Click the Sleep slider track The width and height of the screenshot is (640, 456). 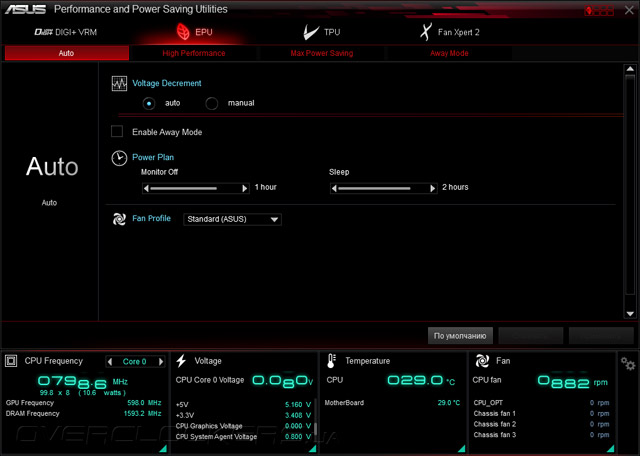(x=383, y=188)
